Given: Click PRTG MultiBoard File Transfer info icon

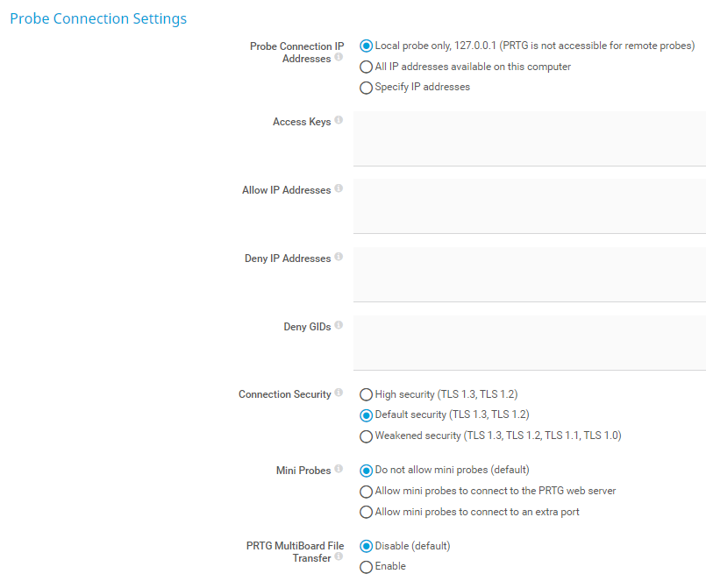Looking at the screenshot, I should [x=339, y=557].
